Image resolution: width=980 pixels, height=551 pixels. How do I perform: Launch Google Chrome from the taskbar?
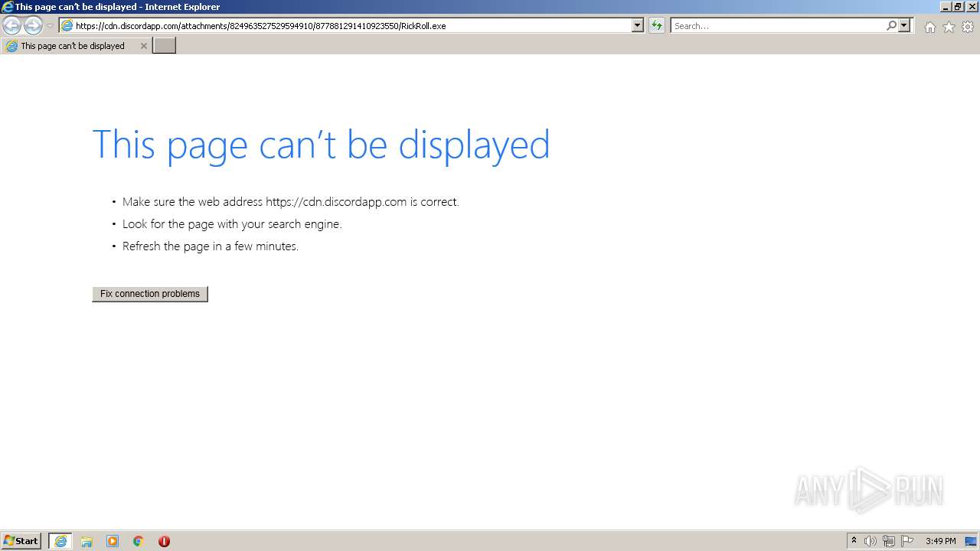point(139,541)
